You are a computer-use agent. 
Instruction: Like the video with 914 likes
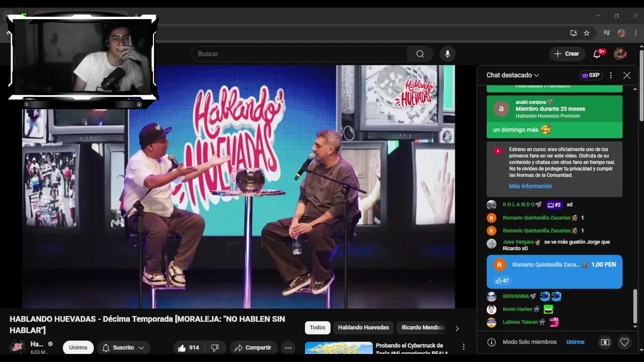tap(188, 347)
